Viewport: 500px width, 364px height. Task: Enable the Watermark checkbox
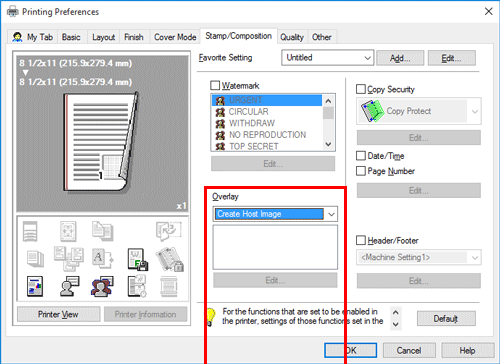coord(215,86)
